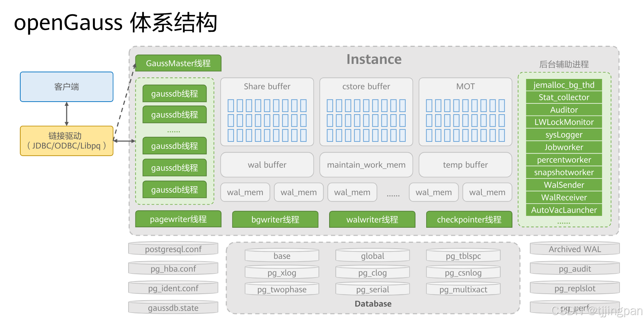Viewport: 644px width, 322px height.
Task: Select the 链接驱动 JDBC/ODBC/Libpq box
Action: pos(67,141)
